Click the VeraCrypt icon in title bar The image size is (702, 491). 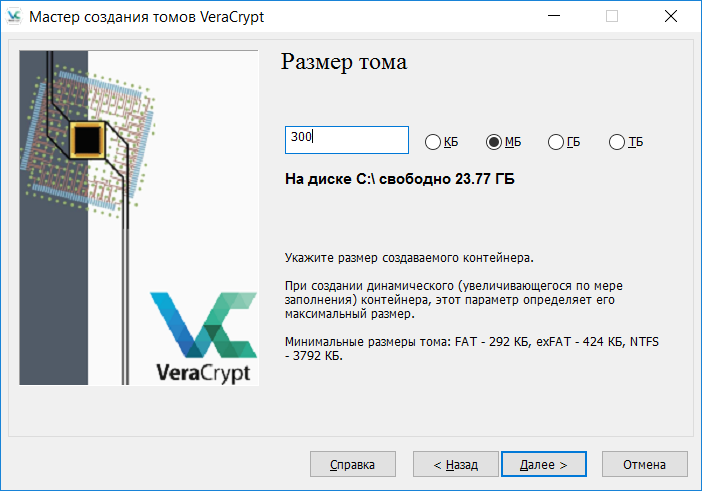(14, 16)
